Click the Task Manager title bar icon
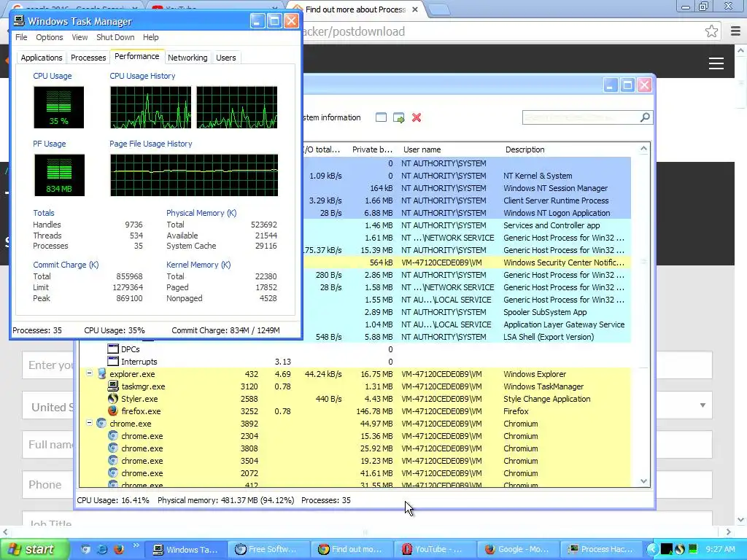 (18, 21)
